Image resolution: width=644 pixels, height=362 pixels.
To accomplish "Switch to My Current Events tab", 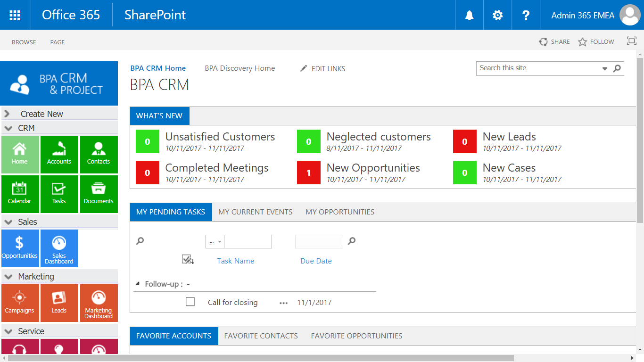I will (255, 212).
